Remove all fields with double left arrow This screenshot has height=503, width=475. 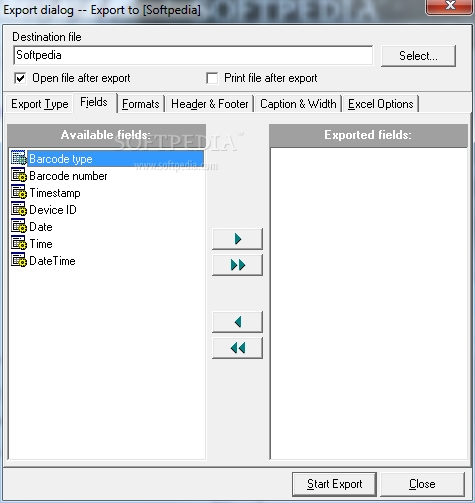(237, 348)
